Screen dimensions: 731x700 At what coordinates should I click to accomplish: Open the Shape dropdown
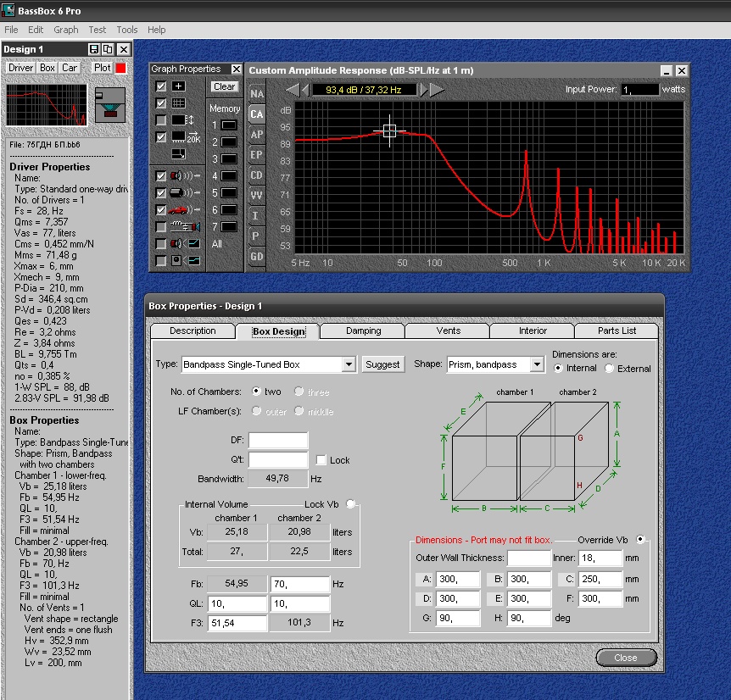pos(536,364)
